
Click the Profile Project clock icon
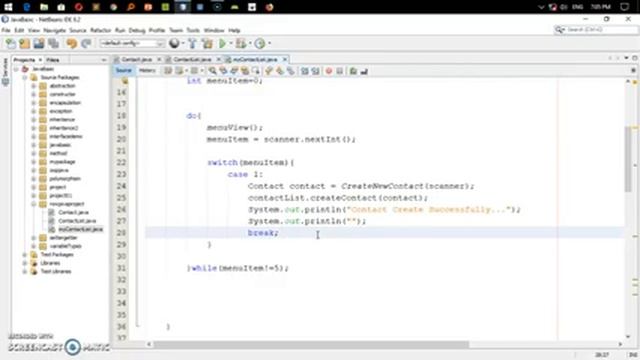pyautogui.click(x=260, y=43)
